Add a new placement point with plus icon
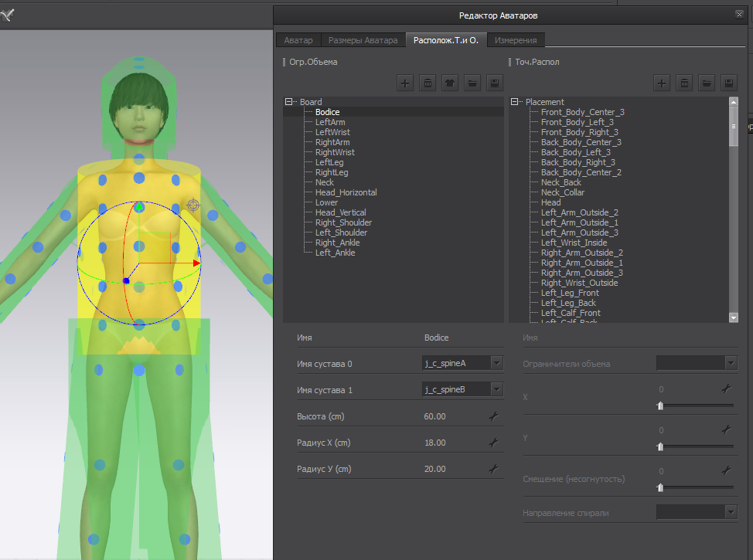This screenshot has height=560, width=753. [x=662, y=83]
